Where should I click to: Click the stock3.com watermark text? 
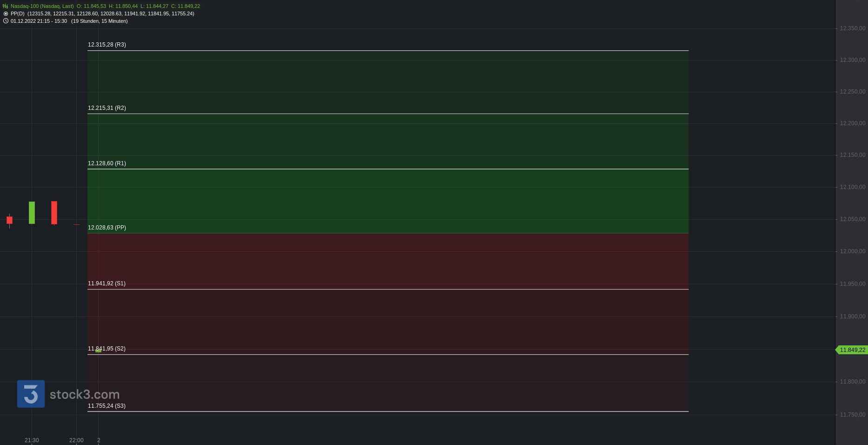[85, 394]
